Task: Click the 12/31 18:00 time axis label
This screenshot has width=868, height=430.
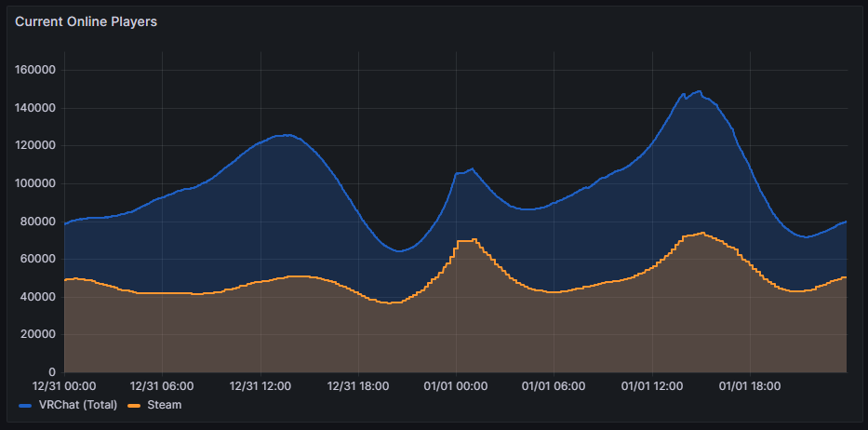Action: (x=357, y=385)
